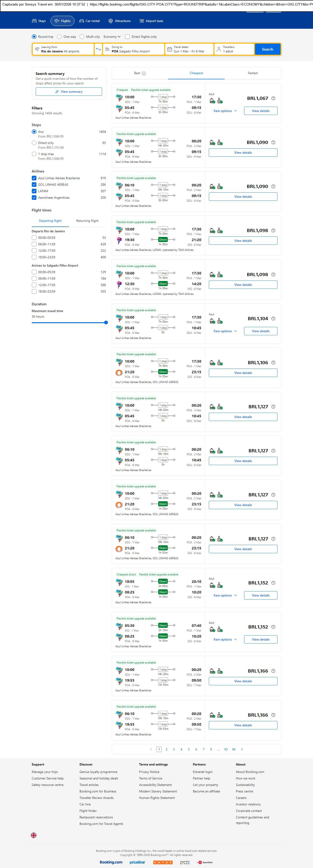Click the maximum travel time slider handle
This screenshot has width=313, height=868.
106,322
